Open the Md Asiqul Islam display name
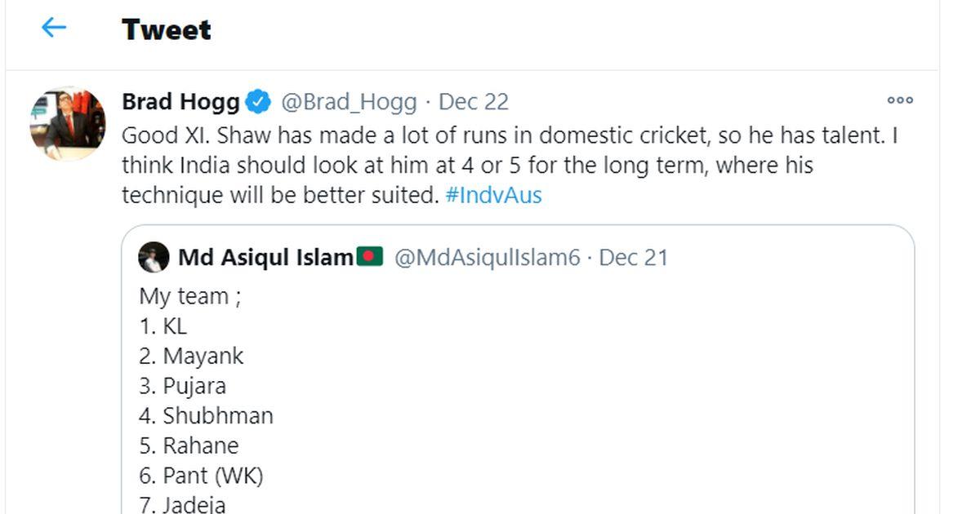Screen dimensions: 980x514 pos(265,258)
